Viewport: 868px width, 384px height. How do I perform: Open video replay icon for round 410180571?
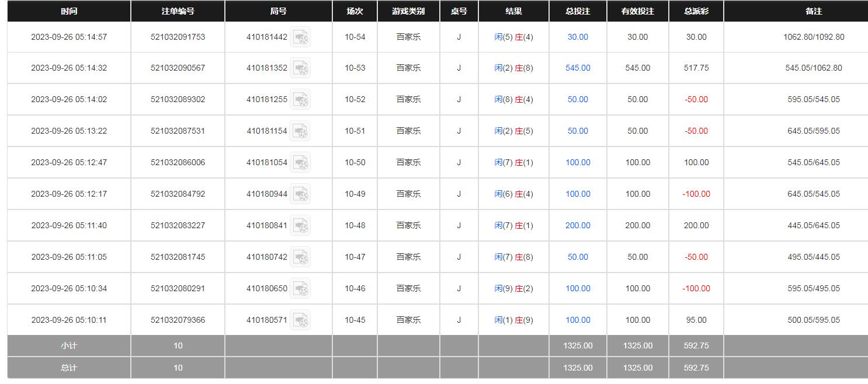coord(300,320)
